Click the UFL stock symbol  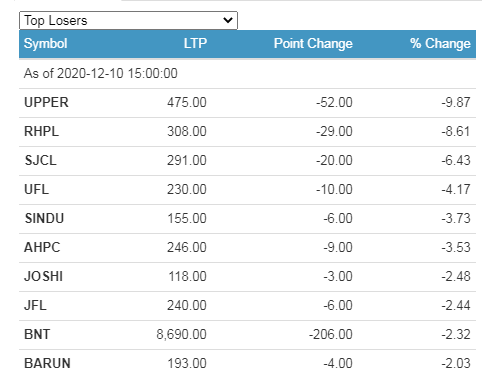click(x=36, y=189)
